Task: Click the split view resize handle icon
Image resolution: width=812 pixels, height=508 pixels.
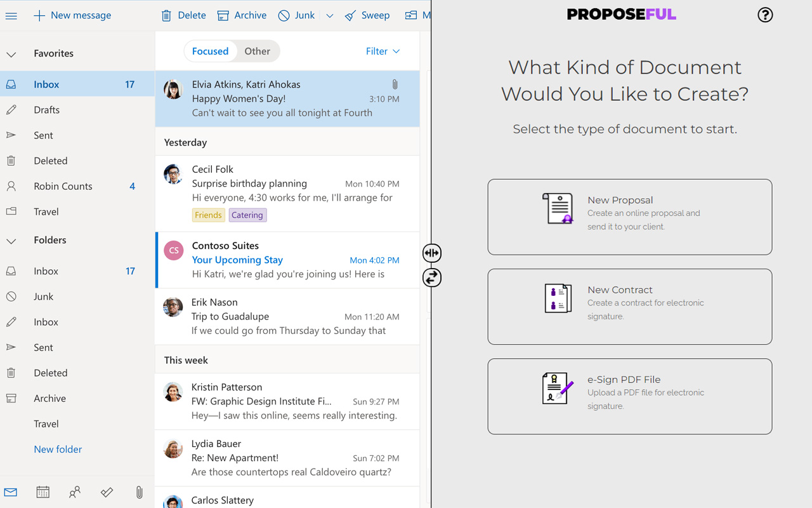Action: pos(432,253)
